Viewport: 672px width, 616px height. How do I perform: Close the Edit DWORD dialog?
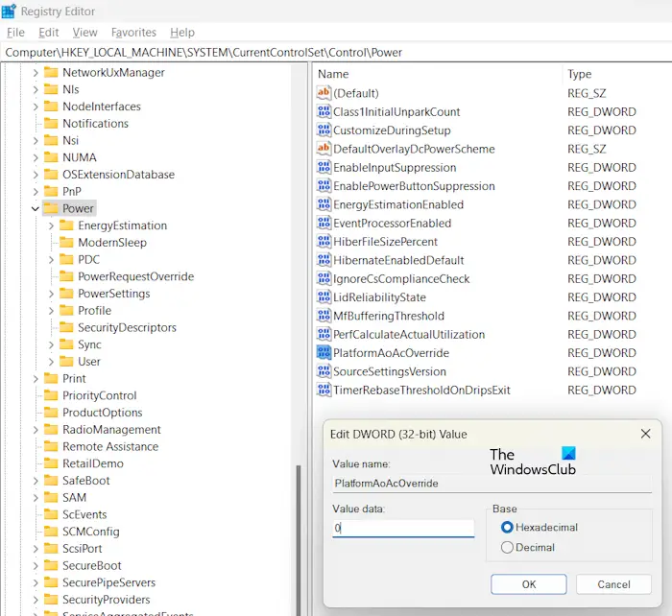645,434
